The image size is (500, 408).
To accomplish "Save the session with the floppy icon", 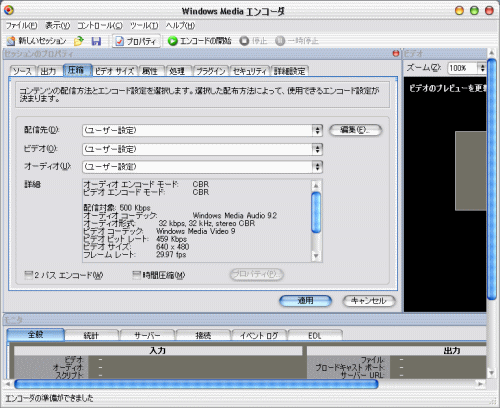I will 96,41.
